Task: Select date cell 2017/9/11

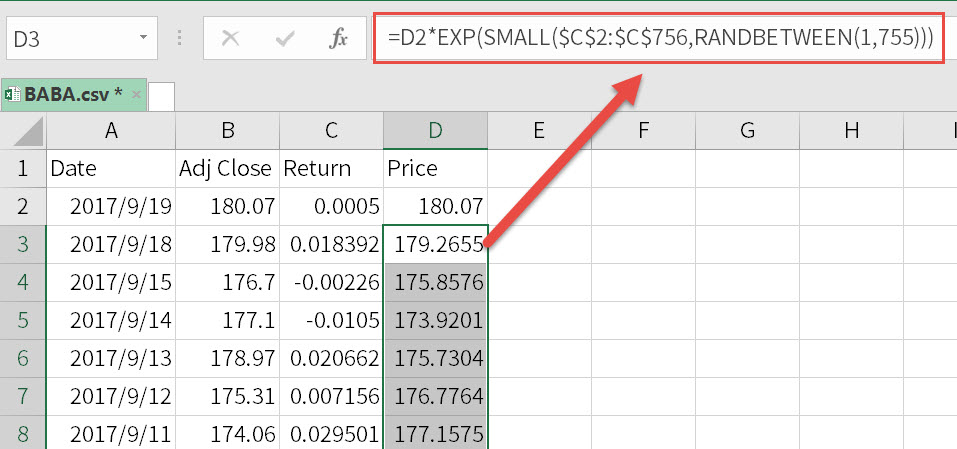Action: point(111,433)
